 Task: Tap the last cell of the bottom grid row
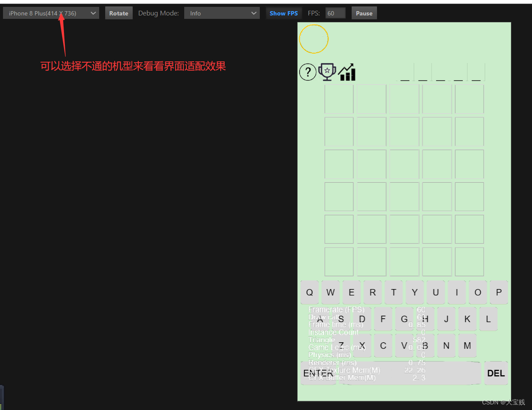(469, 262)
